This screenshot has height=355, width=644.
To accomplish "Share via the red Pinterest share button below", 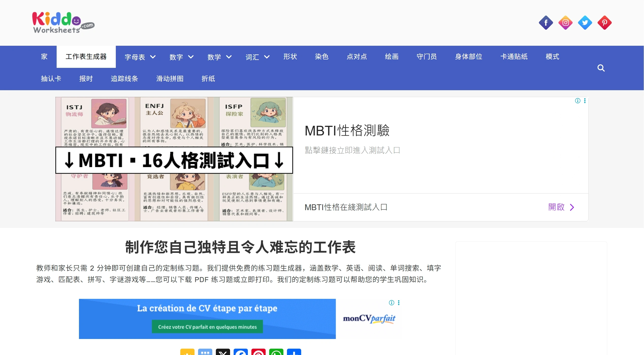I will coord(258,352).
